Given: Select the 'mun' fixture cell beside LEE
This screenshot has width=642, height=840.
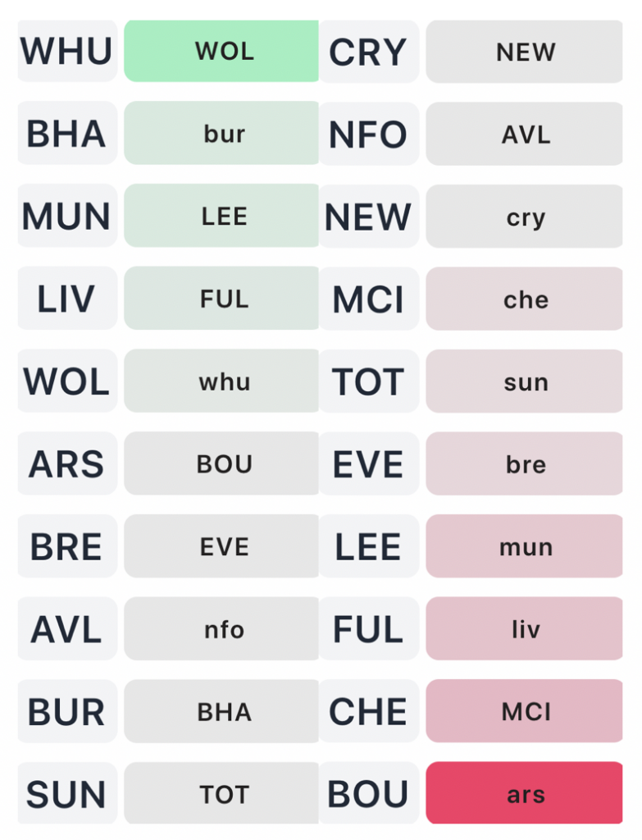Looking at the screenshot, I should (x=524, y=547).
